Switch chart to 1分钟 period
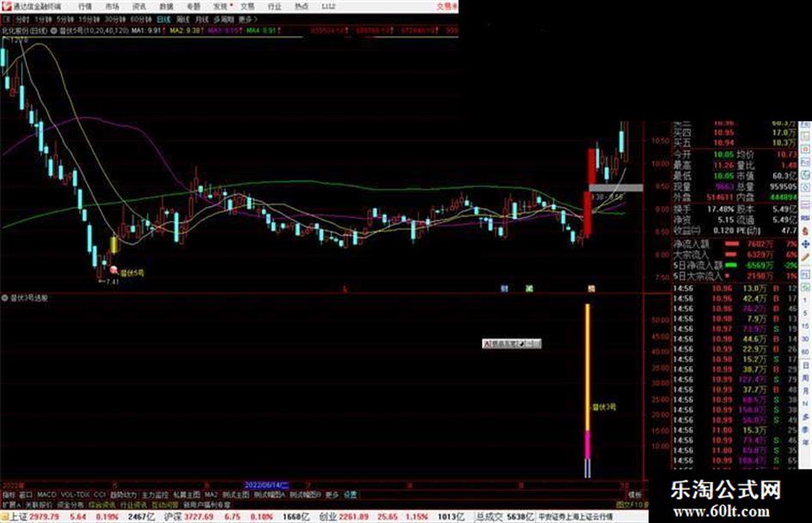812x523 pixels. pos(44,20)
